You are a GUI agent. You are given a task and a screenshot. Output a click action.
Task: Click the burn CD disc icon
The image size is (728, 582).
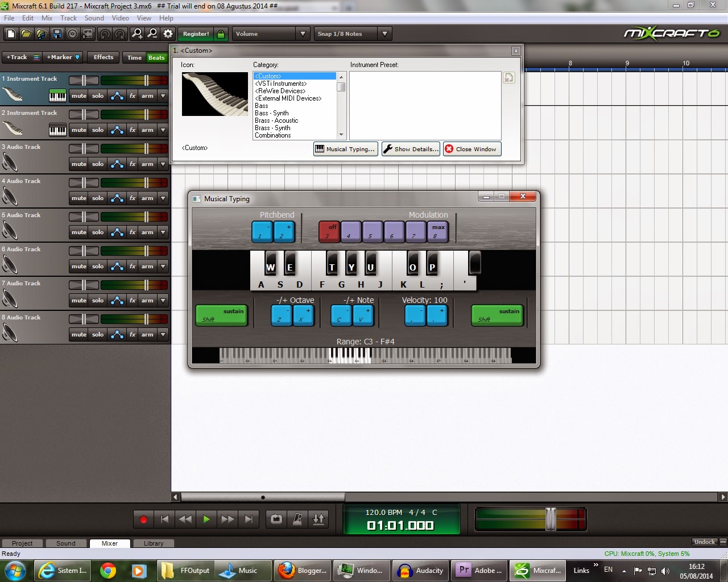click(x=72, y=34)
